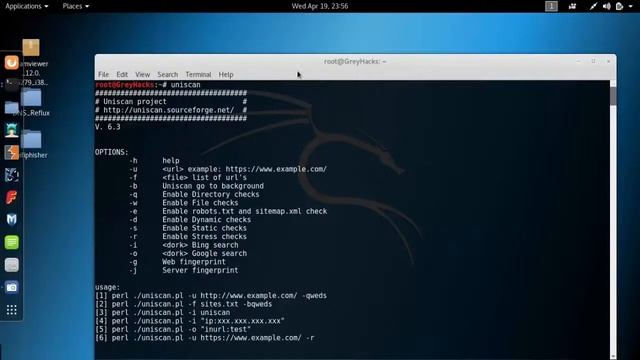Launch Metasploit with the M shield icon
Viewport: 640px width, 360px height.
11,220
